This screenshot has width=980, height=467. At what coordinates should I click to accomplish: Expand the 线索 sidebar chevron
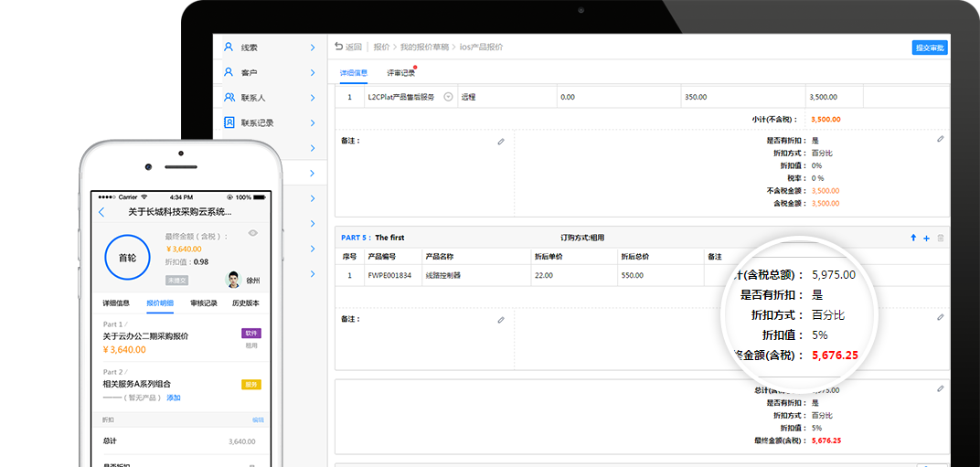[x=313, y=48]
